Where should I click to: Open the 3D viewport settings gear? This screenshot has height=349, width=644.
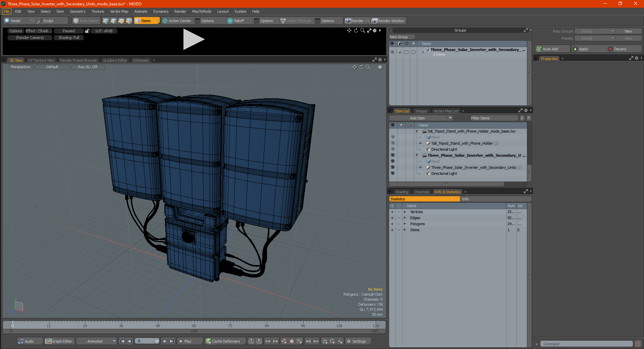[380, 67]
